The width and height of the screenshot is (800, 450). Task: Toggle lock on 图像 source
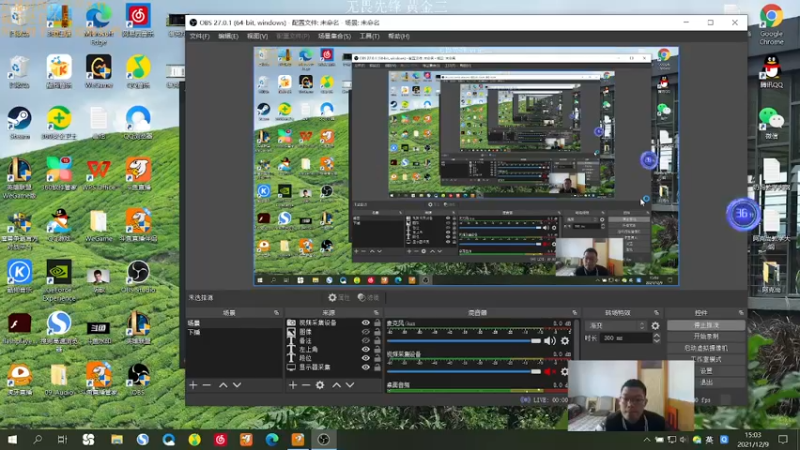pos(377,332)
